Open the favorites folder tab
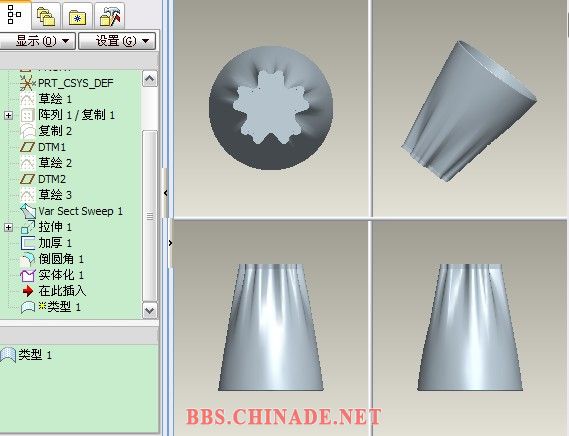The height and width of the screenshot is (436, 569). coord(77,17)
